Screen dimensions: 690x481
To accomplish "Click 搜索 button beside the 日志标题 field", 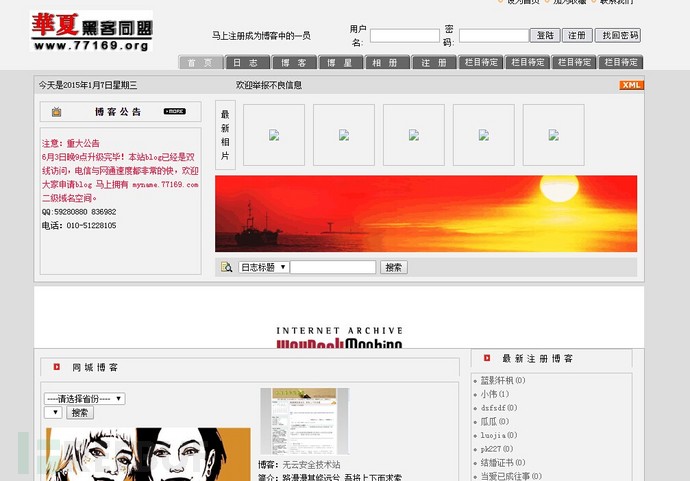I will pos(394,267).
